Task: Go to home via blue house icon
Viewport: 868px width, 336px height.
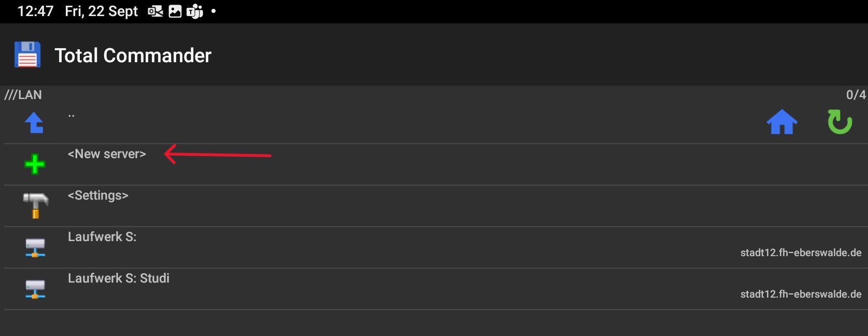Action: click(x=782, y=122)
